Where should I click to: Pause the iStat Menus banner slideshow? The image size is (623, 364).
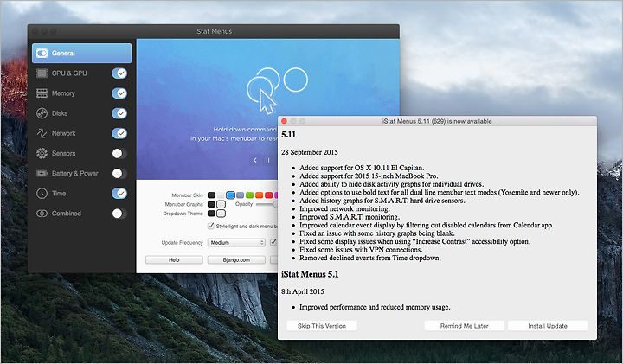point(267,160)
